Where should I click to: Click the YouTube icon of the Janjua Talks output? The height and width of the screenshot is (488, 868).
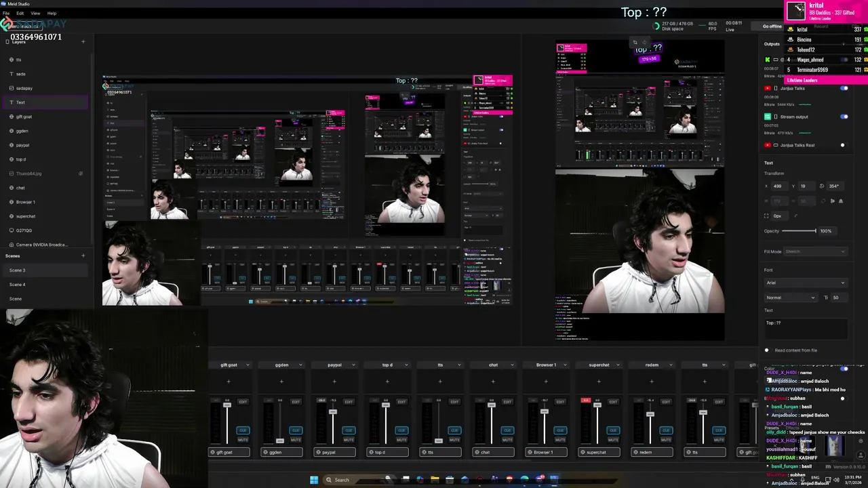click(767, 88)
